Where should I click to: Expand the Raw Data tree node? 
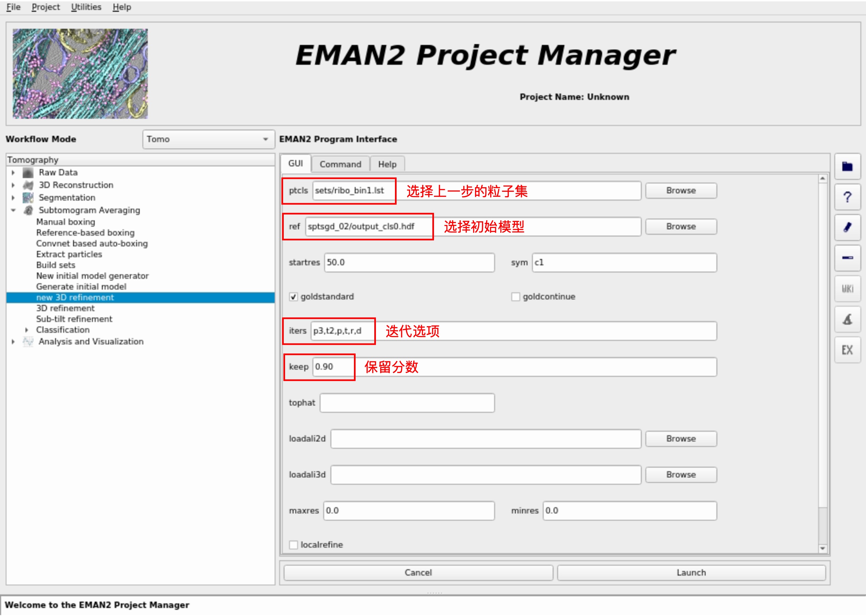[x=13, y=172]
